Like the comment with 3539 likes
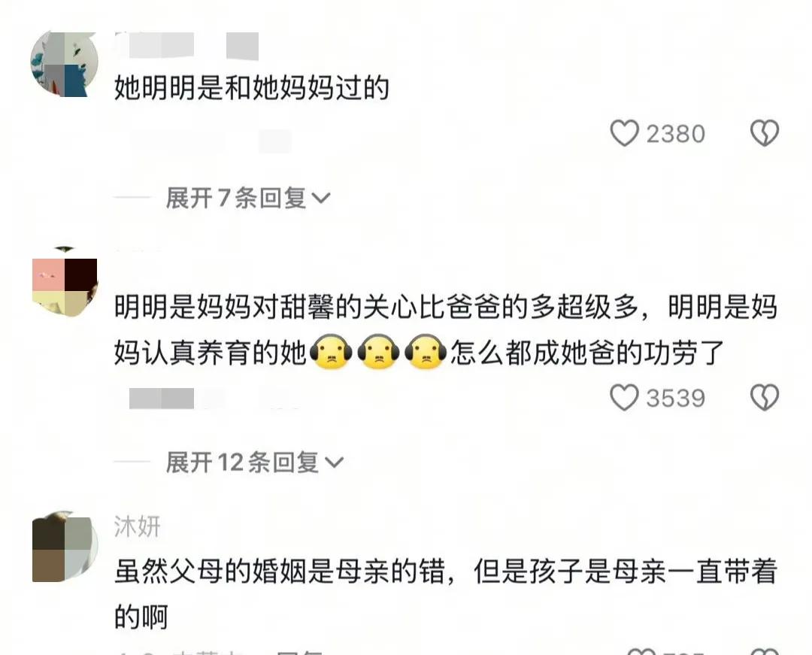812x655 pixels. (x=624, y=398)
